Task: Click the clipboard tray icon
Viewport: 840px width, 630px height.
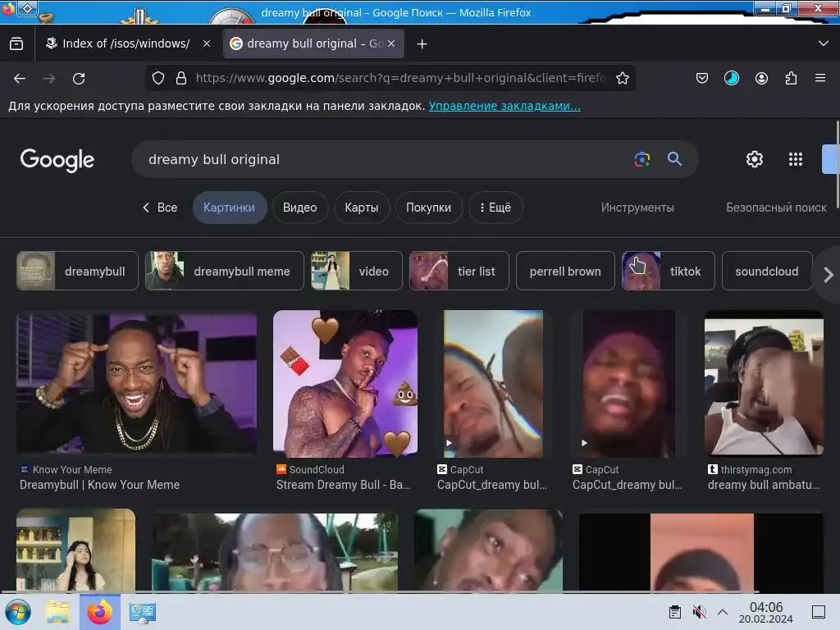Action: point(675,612)
